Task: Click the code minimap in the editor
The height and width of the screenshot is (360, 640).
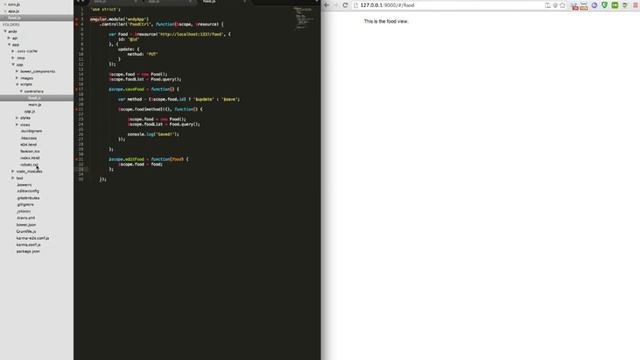Action: pos(304,18)
